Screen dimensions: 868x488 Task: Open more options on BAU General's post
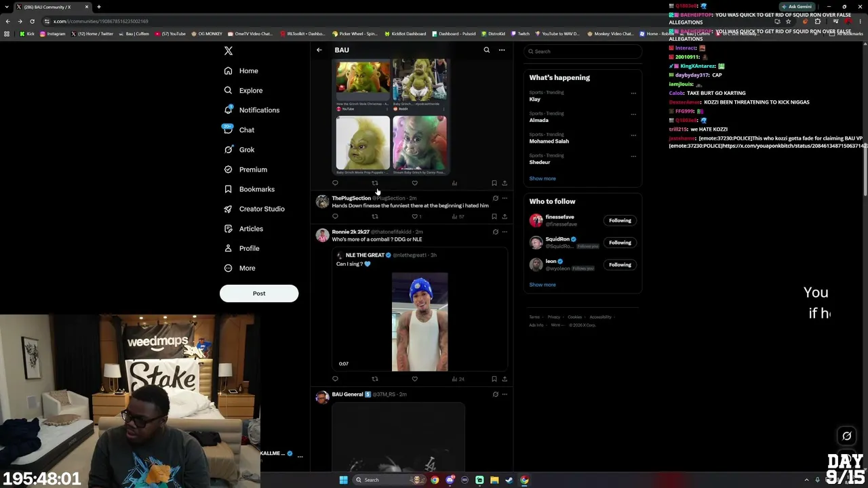[x=505, y=394]
